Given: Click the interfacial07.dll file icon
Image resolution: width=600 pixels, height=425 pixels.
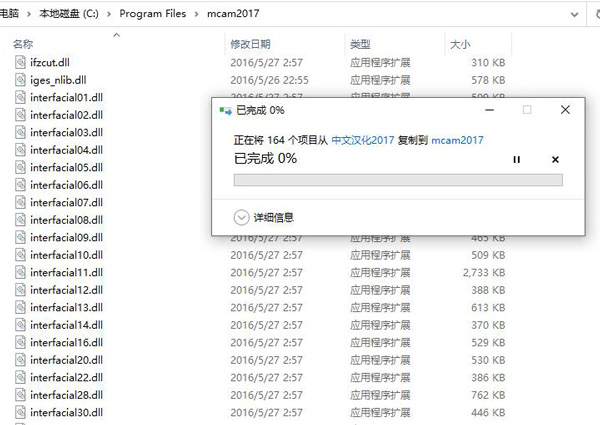Looking at the screenshot, I should 20,202.
